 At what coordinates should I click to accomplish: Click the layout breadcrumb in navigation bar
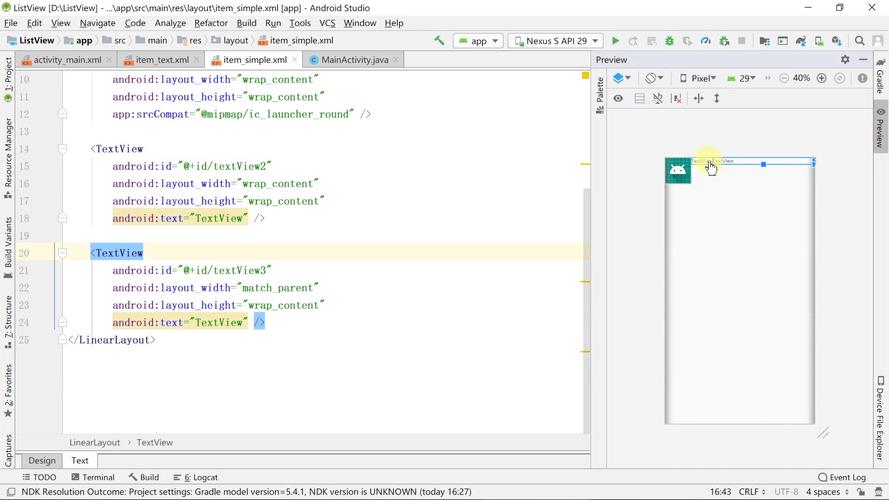pyautogui.click(x=230, y=41)
